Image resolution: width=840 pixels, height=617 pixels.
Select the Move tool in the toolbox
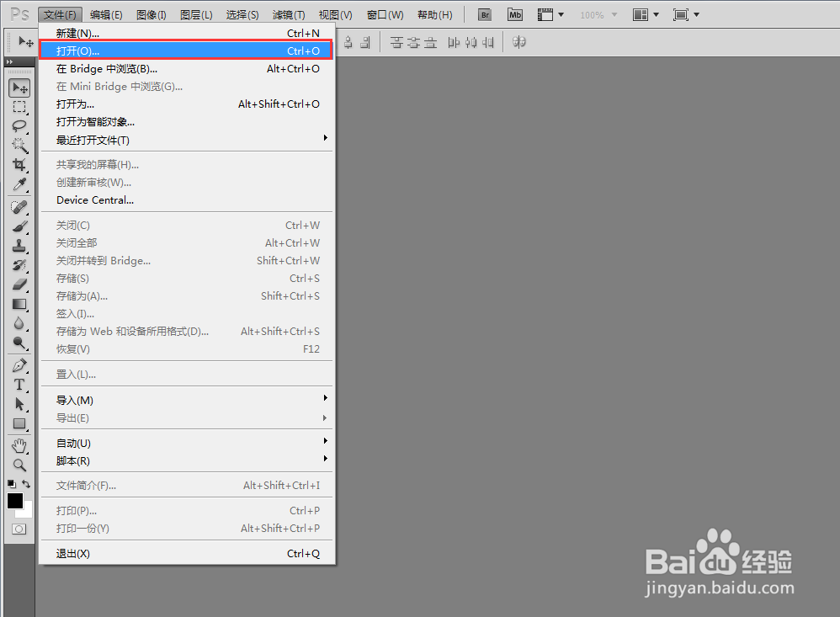tap(20, 88)
